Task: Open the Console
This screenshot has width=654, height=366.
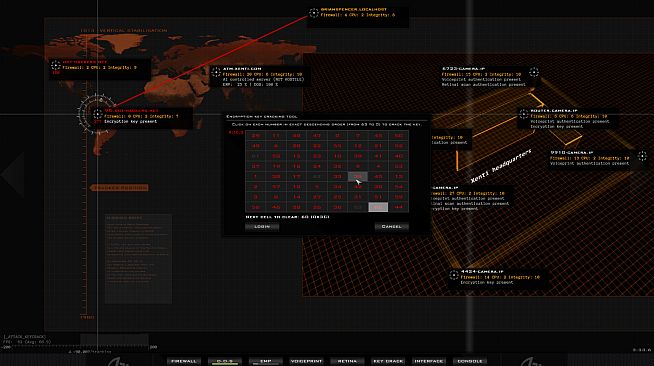Action: (470, 361)
